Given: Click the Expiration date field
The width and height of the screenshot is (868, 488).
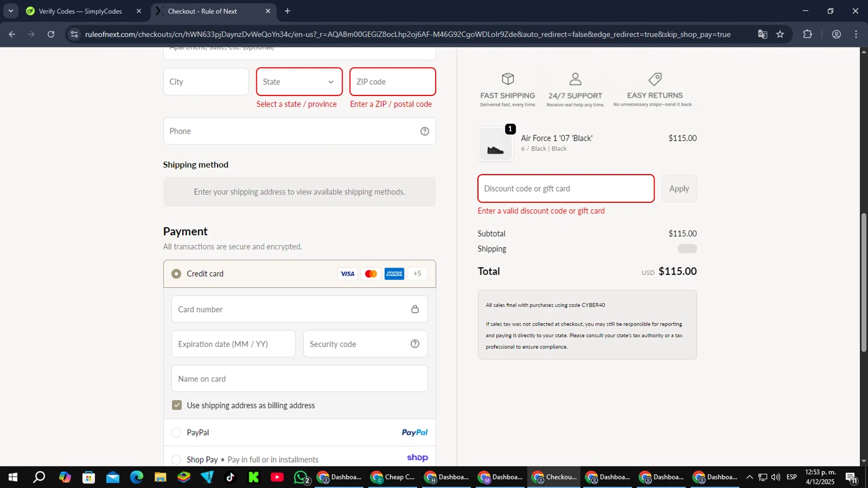Looking at the screenshot, I should tap(233, 344).
